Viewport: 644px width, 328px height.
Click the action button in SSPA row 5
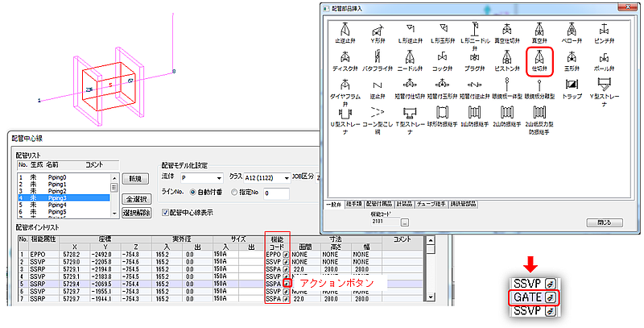point(287,284)
